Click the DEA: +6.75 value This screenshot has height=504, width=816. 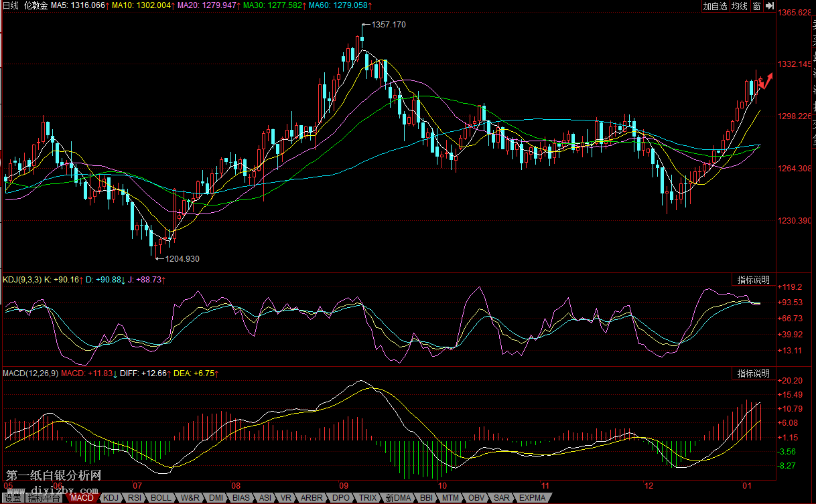[x=196, y=373]
